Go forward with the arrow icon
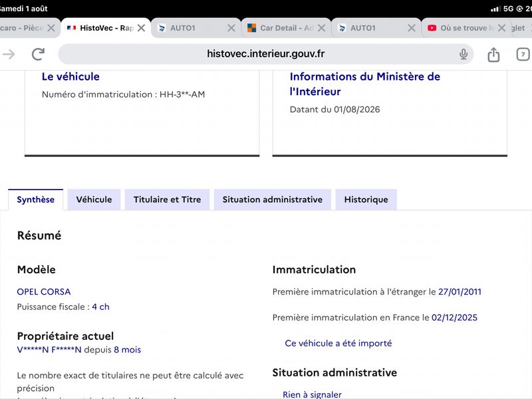 click(9, 54)
